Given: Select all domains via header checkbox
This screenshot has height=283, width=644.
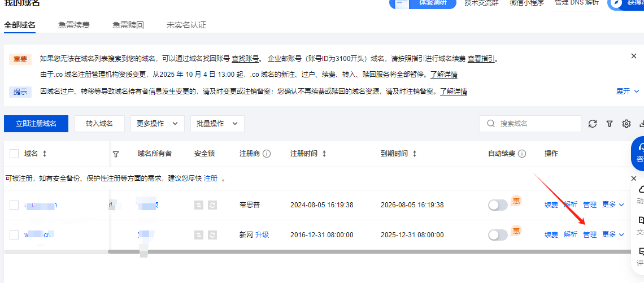Looking at the screenshot, I should pos(14,154).
